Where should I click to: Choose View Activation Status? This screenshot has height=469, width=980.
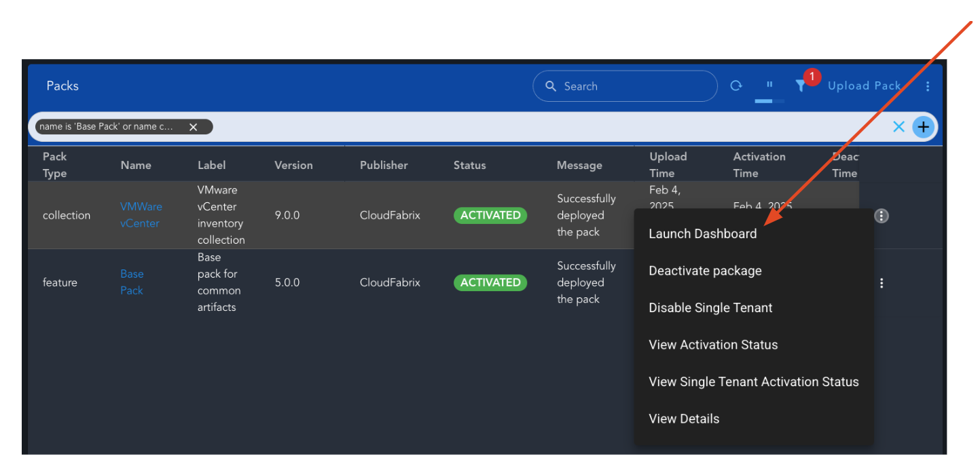pos(712,345)
